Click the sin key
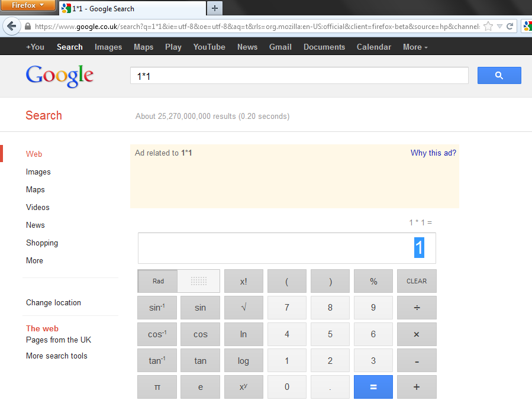The width and height of the screenshot is (532, 410). pyautogui.click(x=200, y=308)
